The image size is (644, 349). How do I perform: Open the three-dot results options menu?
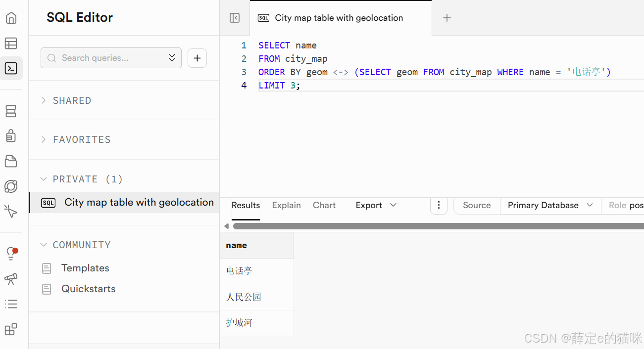[439, 205]
